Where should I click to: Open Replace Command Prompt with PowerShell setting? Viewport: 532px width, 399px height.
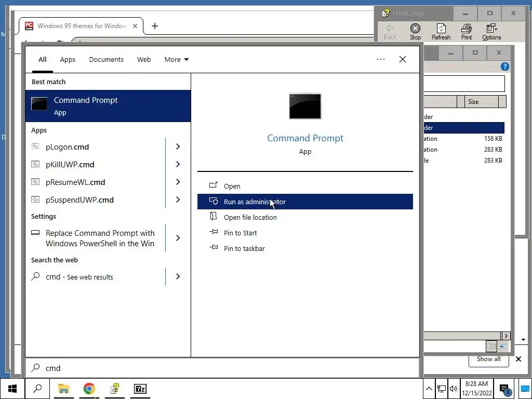tap(96, 238)
